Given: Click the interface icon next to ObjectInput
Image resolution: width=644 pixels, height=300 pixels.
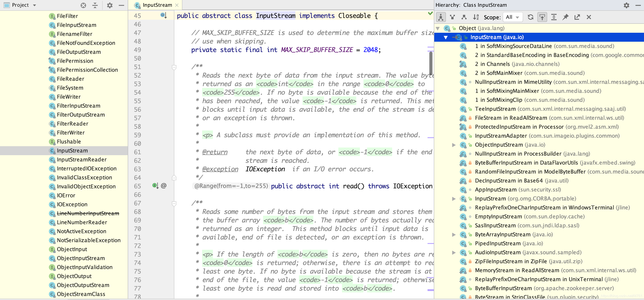Looking at the screenshot, I should (x=52, y=249).
